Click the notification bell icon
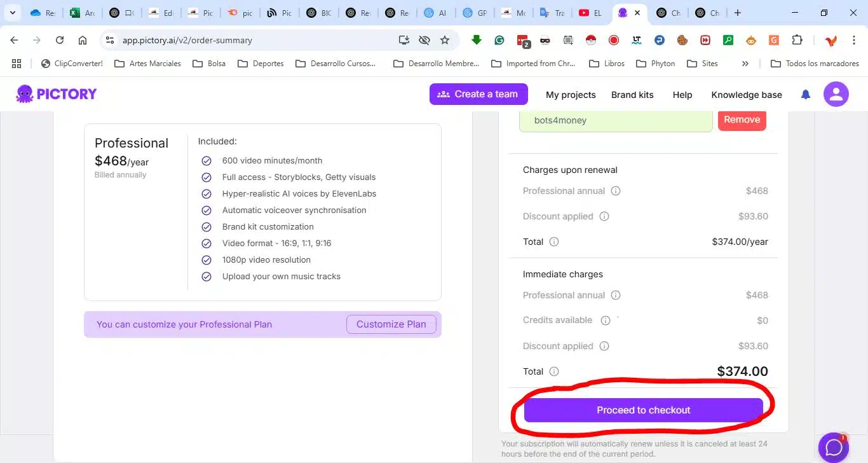 (806, 95)
